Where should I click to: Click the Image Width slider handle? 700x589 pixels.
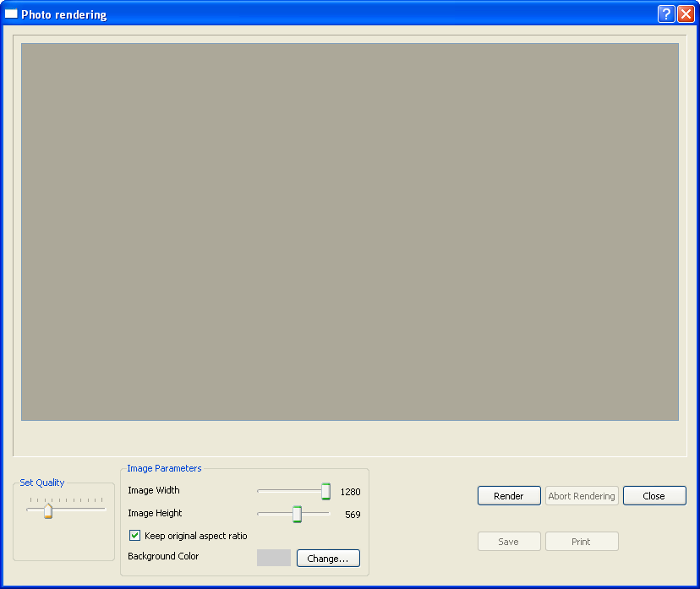[x=325, y=491]
